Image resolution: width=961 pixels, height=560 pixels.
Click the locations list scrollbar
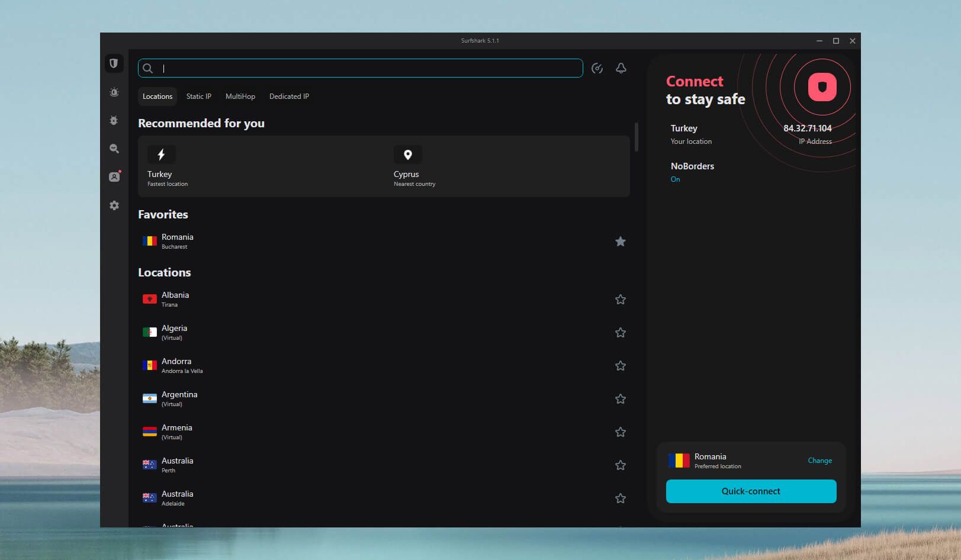point(637,137)
